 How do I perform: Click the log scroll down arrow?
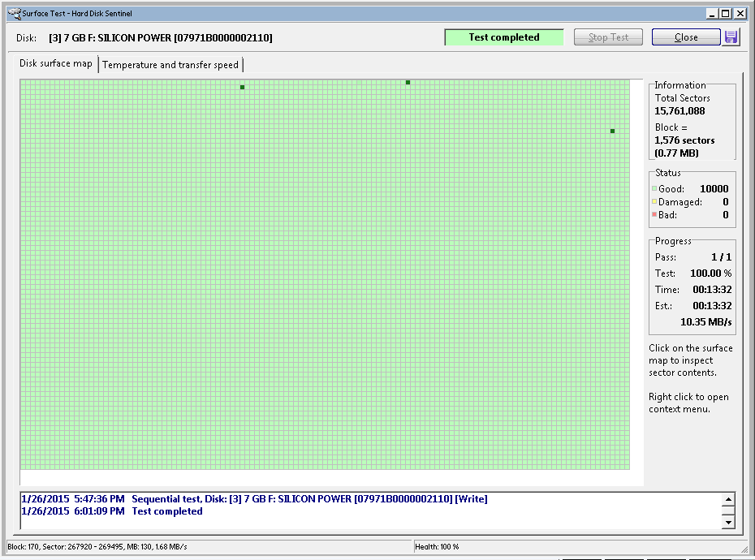pyautogui.click(x=727, y=523)
